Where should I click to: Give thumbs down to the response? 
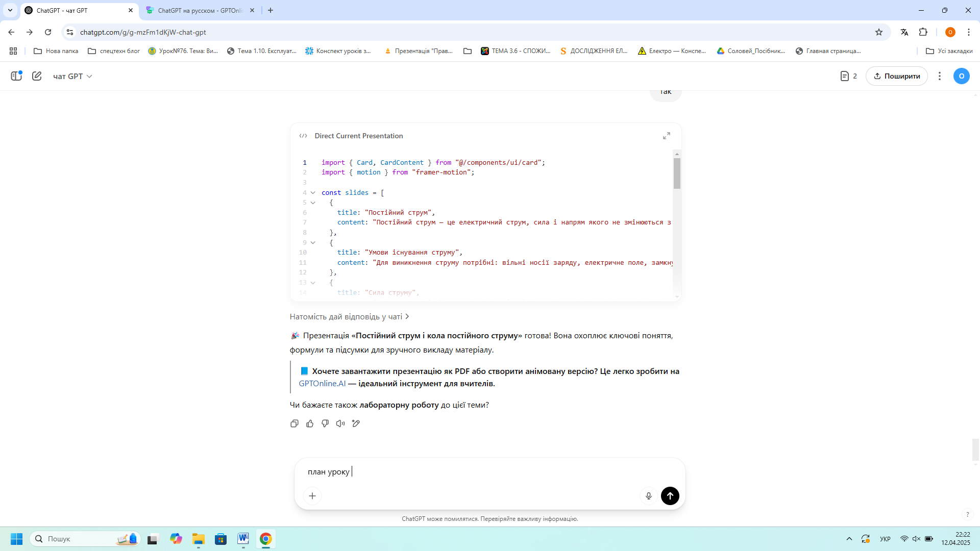tap(325, 423)
